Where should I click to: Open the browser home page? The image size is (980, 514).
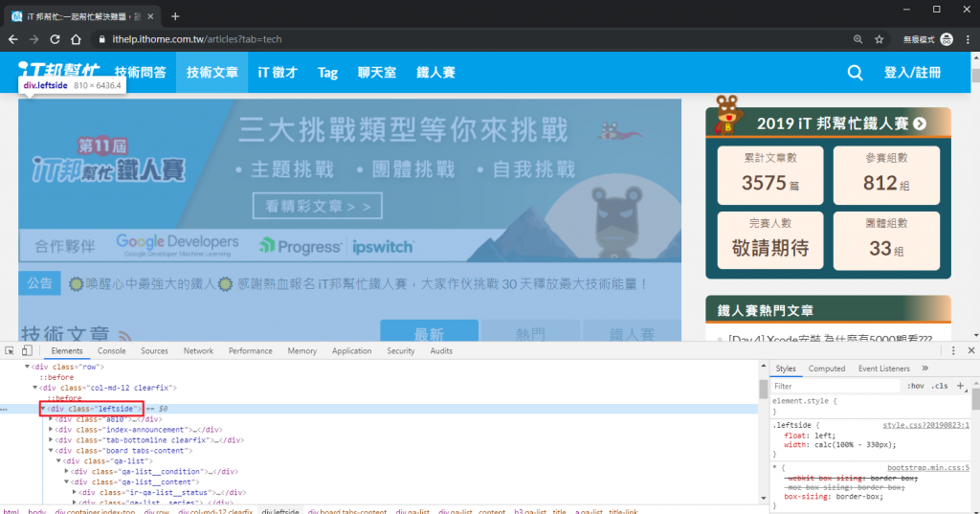[x=76, y=39]
